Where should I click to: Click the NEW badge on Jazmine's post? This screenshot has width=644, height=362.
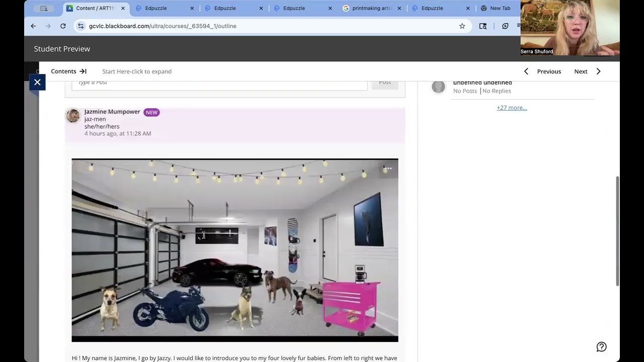151,112
